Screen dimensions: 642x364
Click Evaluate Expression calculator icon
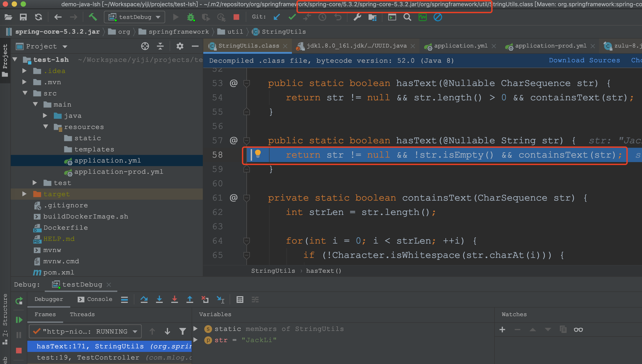(240, 299)
